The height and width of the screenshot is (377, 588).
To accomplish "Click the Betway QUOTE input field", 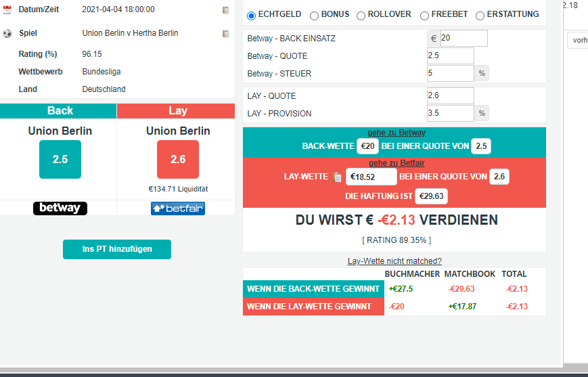I will [451, 56].
